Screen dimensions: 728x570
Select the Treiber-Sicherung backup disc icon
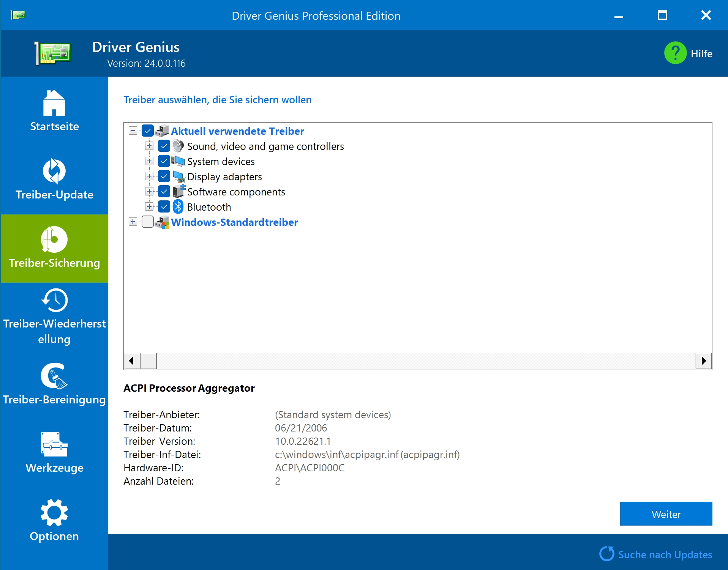(54, 239)
